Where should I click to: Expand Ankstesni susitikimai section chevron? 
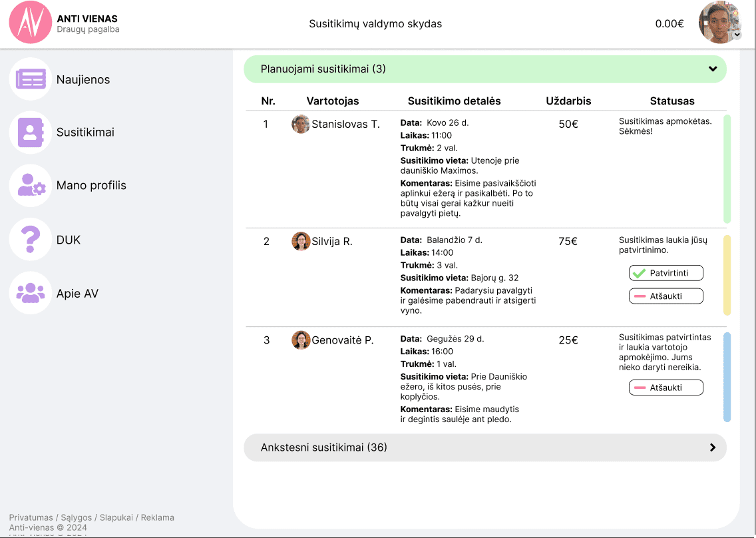point(713,447)
